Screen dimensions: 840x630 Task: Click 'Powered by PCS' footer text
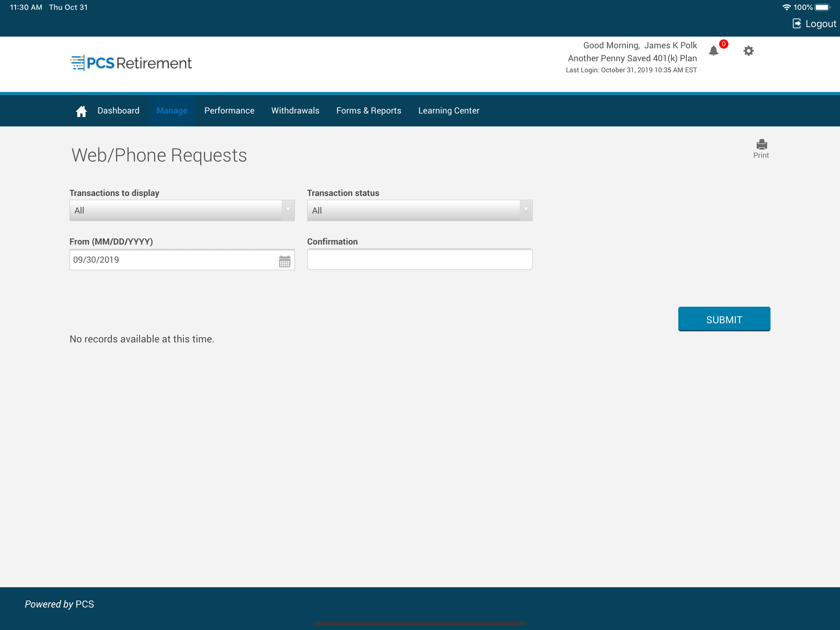[x=59, y=604]
